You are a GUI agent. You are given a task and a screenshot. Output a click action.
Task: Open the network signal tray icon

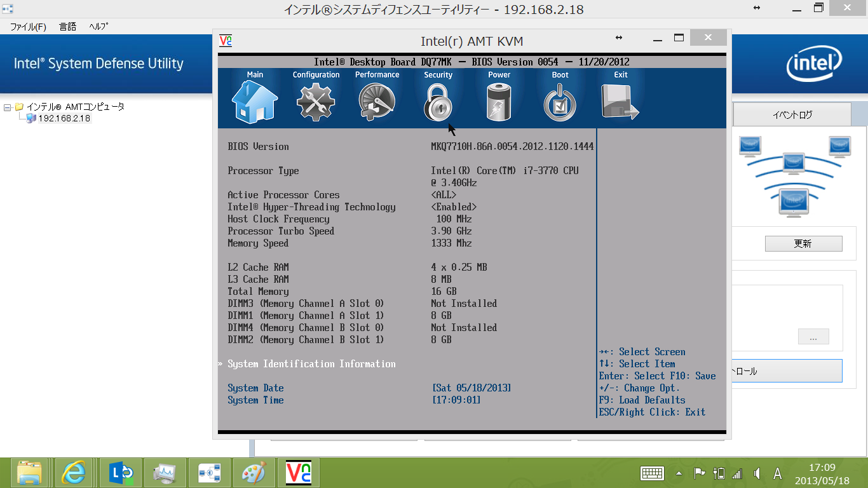737,473
